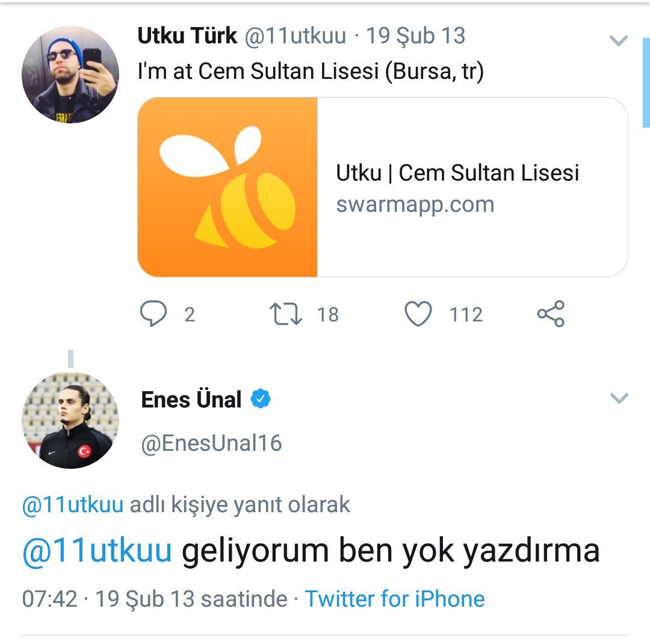Screen dimensions: 650x644
Task: Tap the verified badge beside Enes Ünal
Action: 261,399
